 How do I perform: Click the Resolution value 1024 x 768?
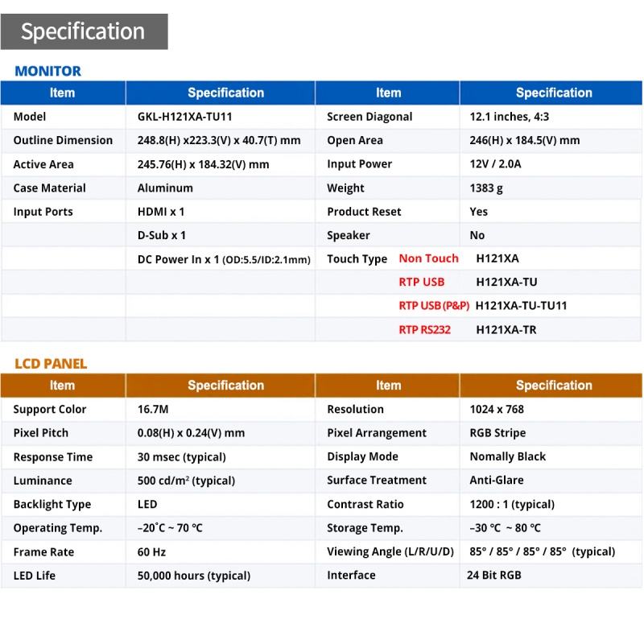pyautogui.click(x=497, y=409)
